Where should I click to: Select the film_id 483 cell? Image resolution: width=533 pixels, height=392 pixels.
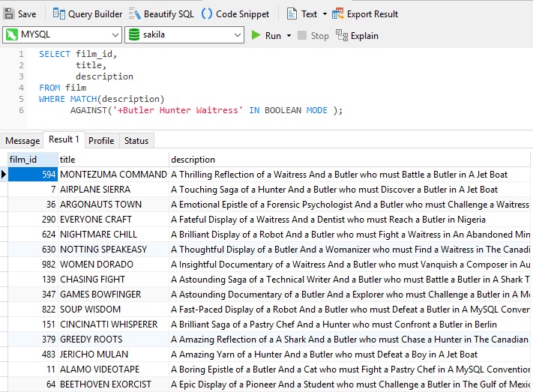pyautogui.click(x=33, y=354)
